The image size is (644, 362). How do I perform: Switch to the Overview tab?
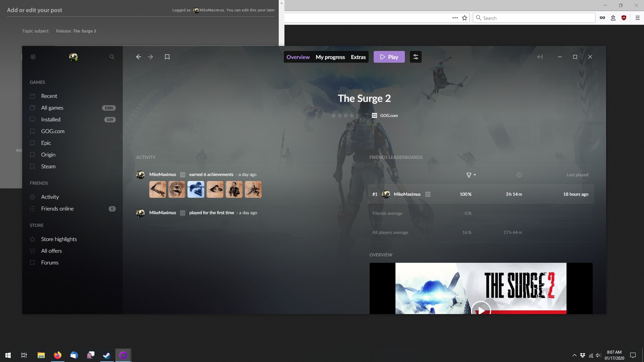click(298, 57)
